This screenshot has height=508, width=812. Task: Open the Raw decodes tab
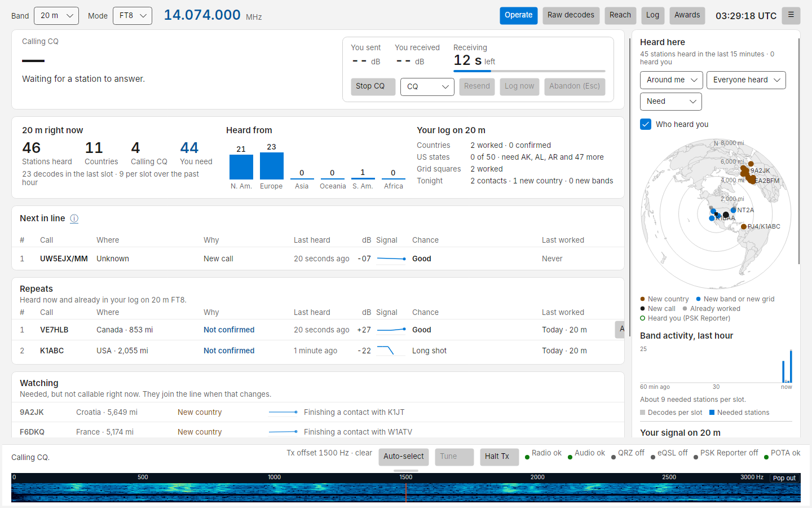[x=571, y=15]
